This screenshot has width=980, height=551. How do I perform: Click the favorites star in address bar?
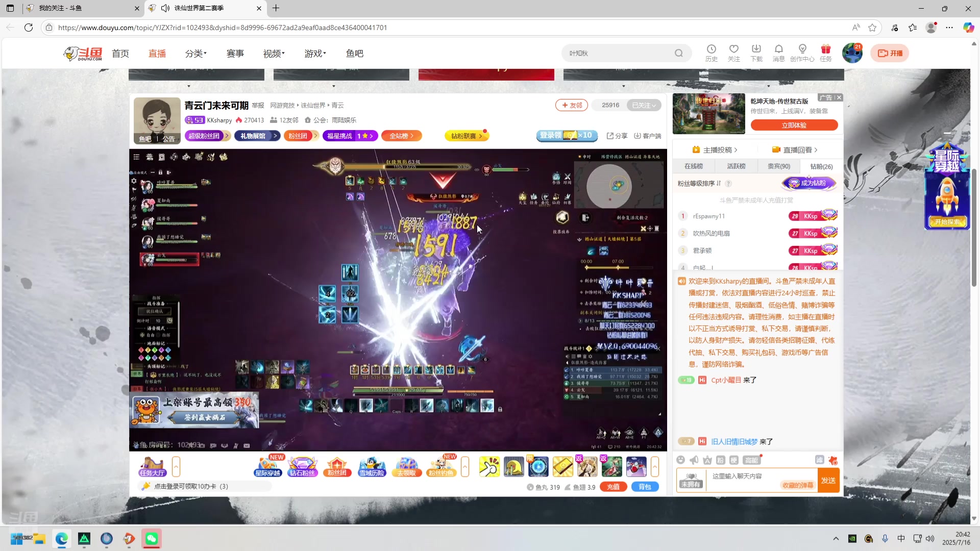(x=872, y=28)
